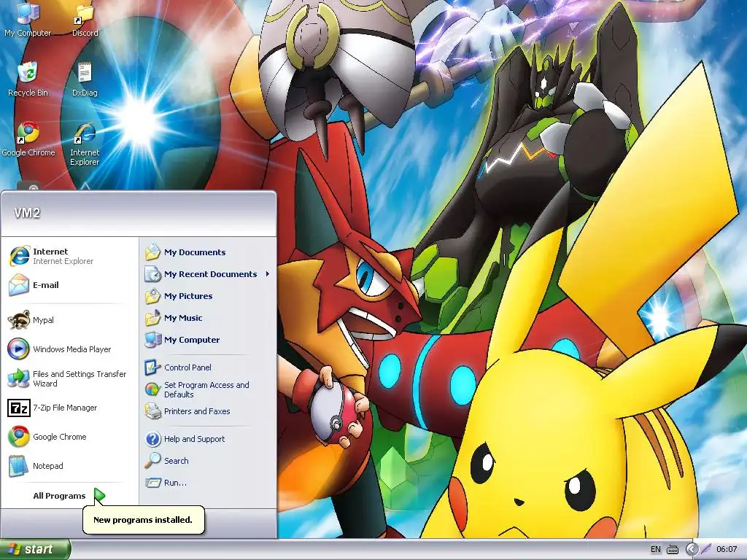The height and width of the screenshot is (560, 747).
Task: Open the Run... link text
Action: tap(175, 483)
